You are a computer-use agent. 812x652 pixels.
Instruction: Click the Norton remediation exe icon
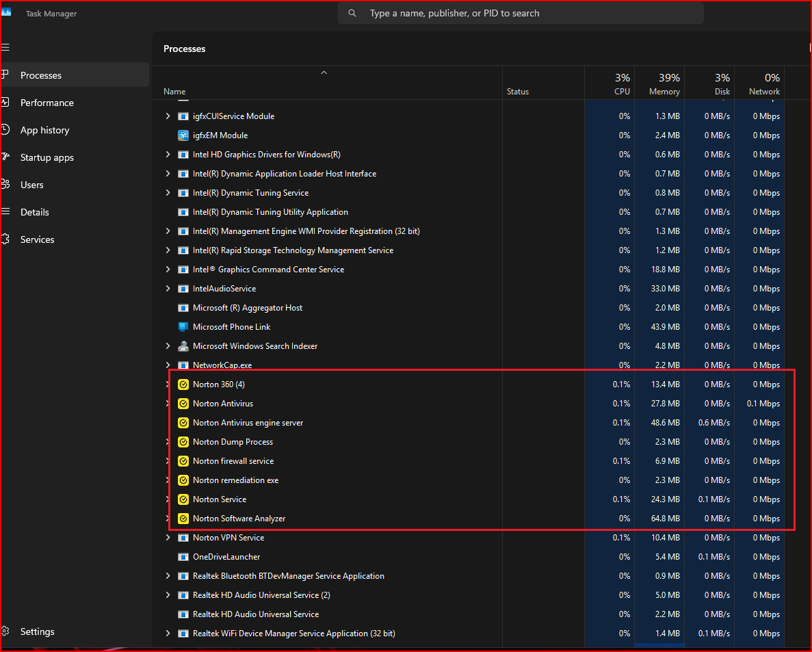pyautogui.click(x=183, y=480)
